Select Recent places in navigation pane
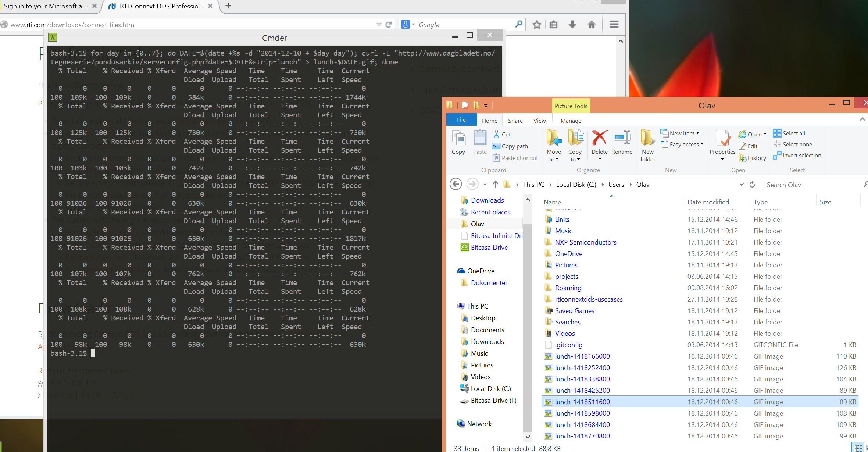Image resolution: width=868 pixels, height=452 pixels. 490,212
